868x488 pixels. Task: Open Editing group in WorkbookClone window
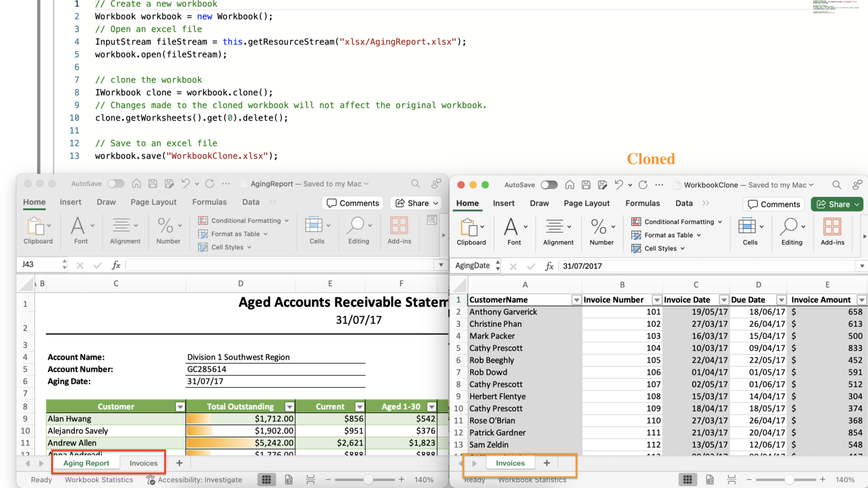(x=791, y=233)
